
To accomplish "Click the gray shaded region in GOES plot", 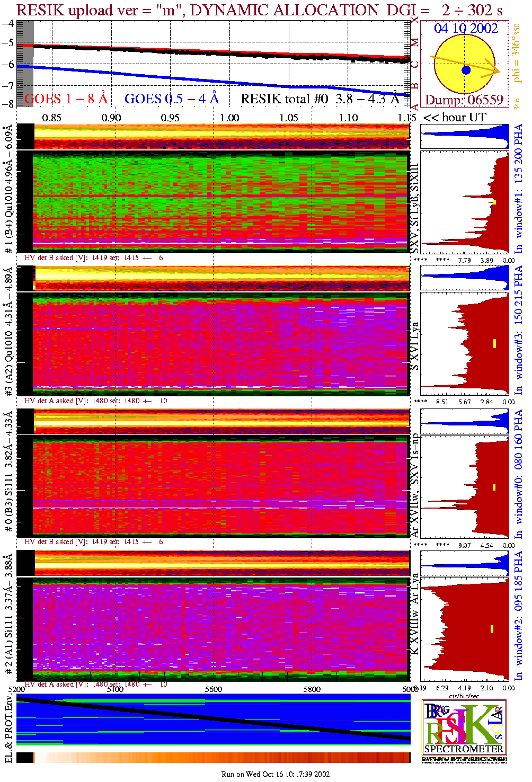I will [25, 64].
